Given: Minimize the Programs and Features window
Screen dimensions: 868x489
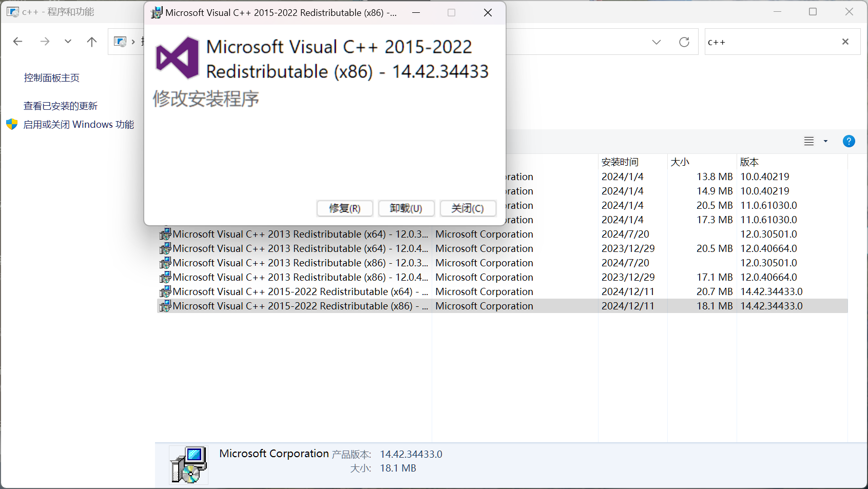Looking at the screenshot, I should 777,11.
